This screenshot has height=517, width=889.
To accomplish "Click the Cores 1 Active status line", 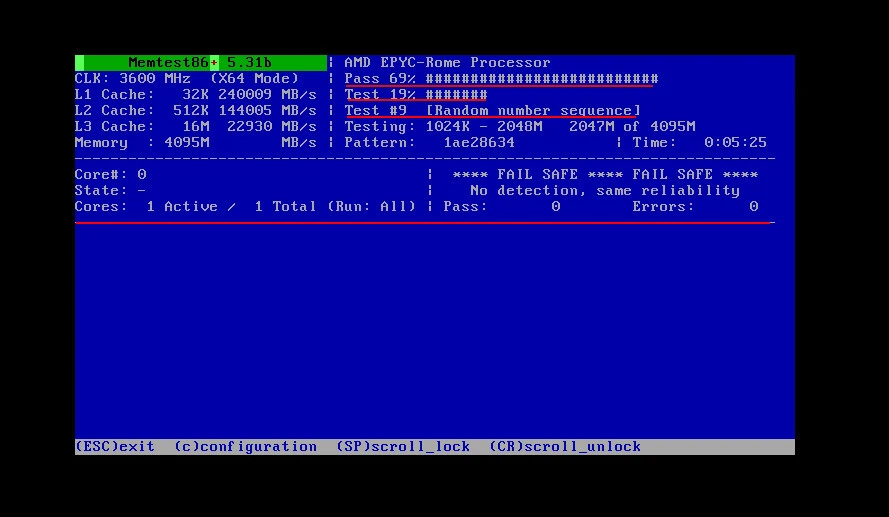I will click(245, 207).
